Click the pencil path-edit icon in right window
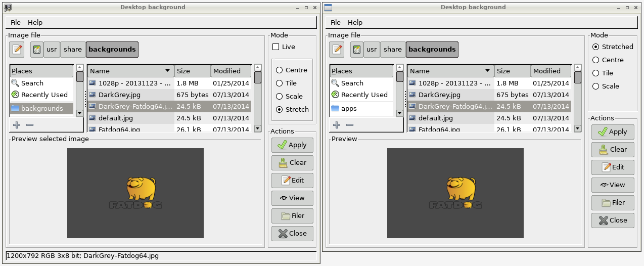This screenshot has width=644, height=266. point(337,49)
